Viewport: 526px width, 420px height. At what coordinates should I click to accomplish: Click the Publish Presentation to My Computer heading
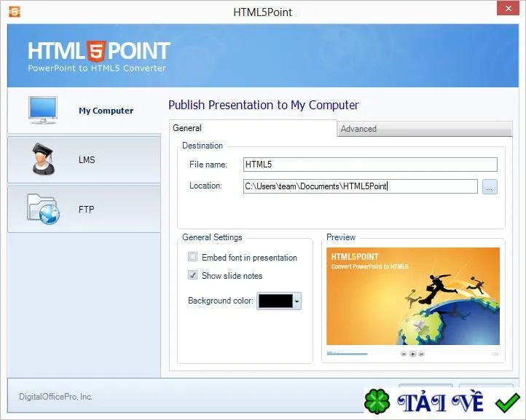(x=263, y=105)
